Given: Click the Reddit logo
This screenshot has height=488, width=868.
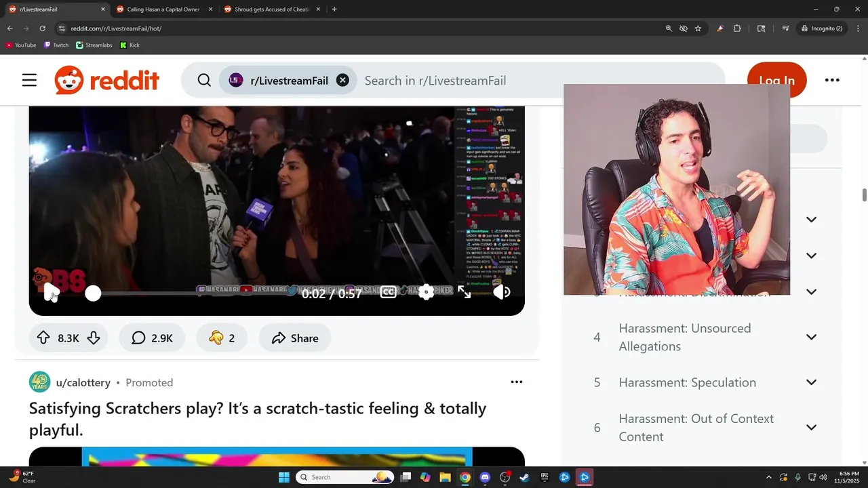Looking at the screenshot, I should pos(107,80).
